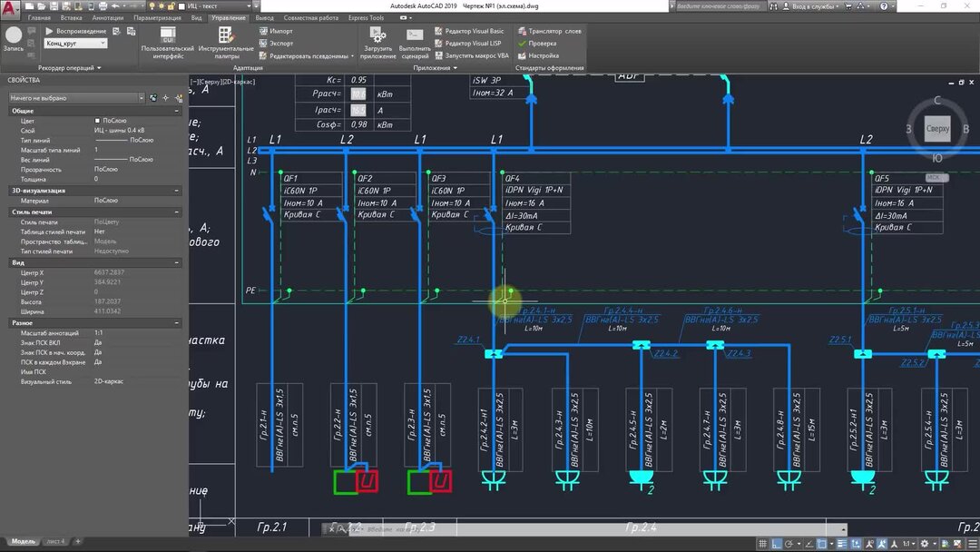Viewport: 980px width, 552px height.
Task: Open the Пользовательский интерфейс (CUI) tool
Action: (168, 43)
